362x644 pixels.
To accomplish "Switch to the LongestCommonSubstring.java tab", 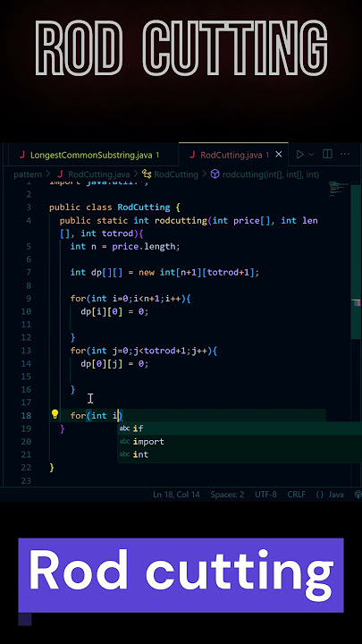I will click(x=91, y=155).
